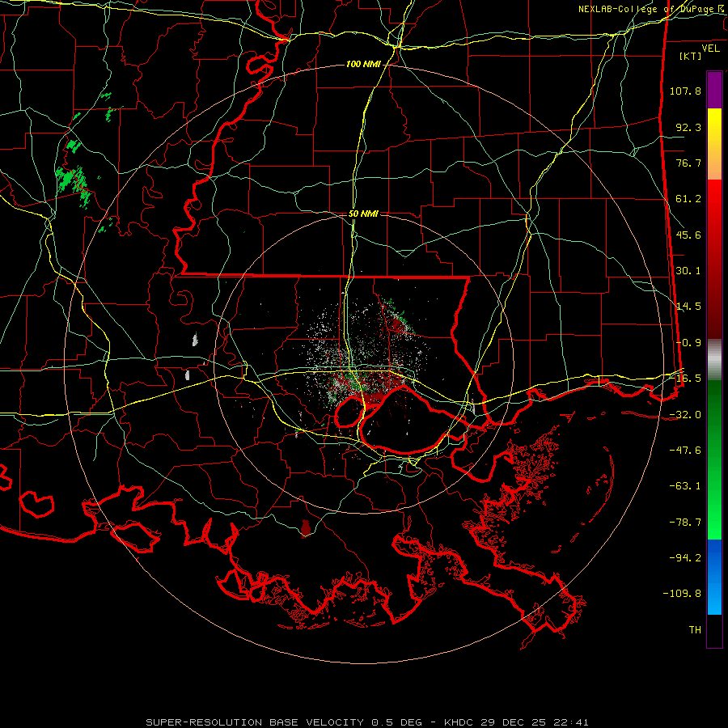This screenshot has width=728, height=728.
Task: Select the -109.8 velocity scale value
Action: [683, 594]
